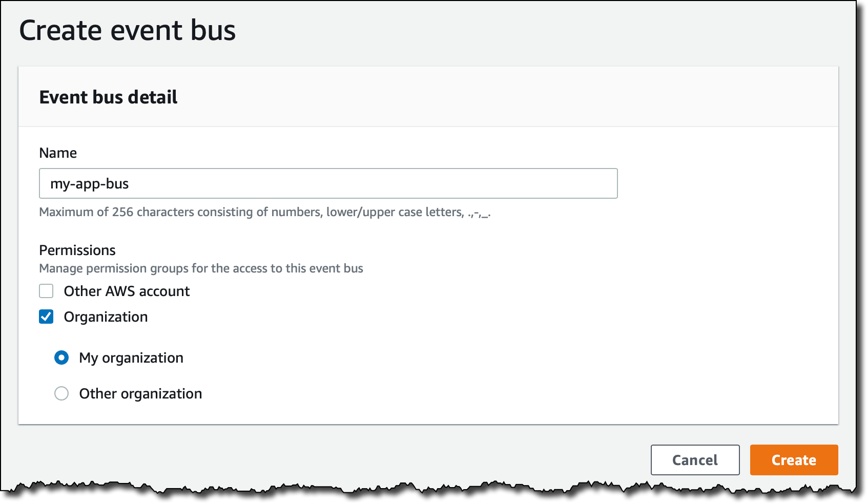
Task: Choose the Other organization radio button
Action: pos(61,393)
